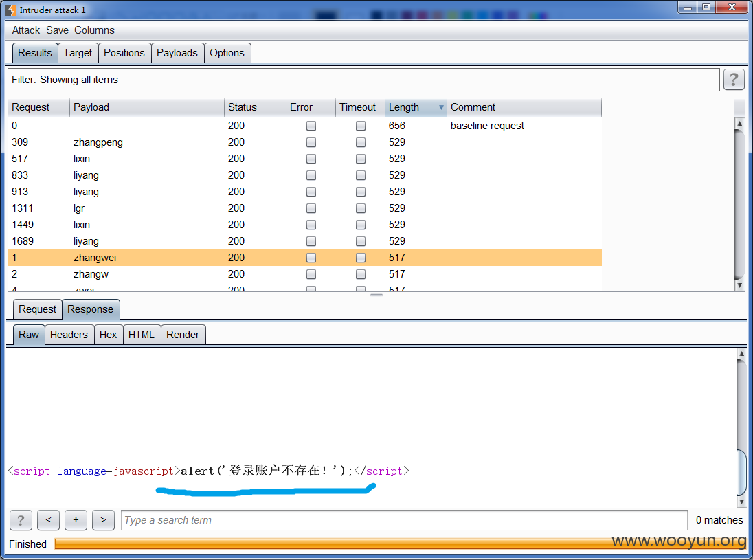Go to previous search match
Screen dimensions: 753x560
[x=49, y=520]
